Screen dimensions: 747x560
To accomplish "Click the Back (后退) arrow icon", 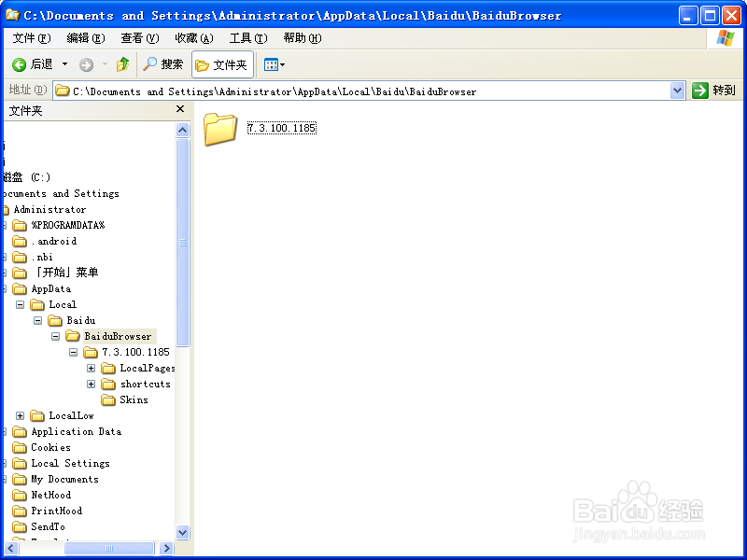I will (x=19, y=64).
